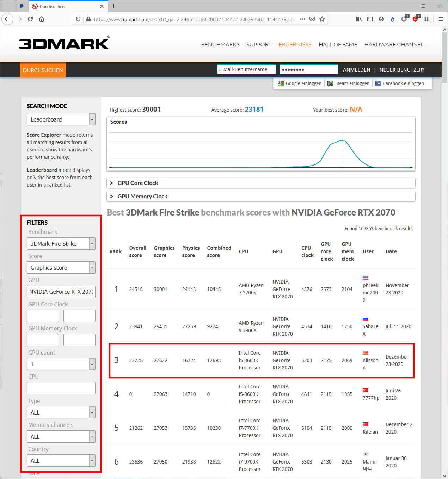Click NEUER BENUTZER? link
Image resolution: width=448 pixels, height=479 pixels.
[x=402, y=70]
